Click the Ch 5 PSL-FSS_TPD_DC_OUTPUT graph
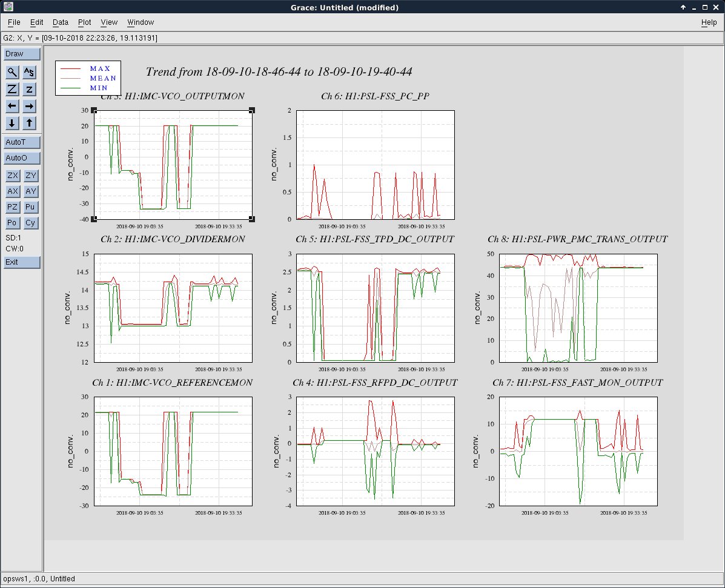Image resolution: width=725 pixels, height=588 pixels. pos(376,308)
